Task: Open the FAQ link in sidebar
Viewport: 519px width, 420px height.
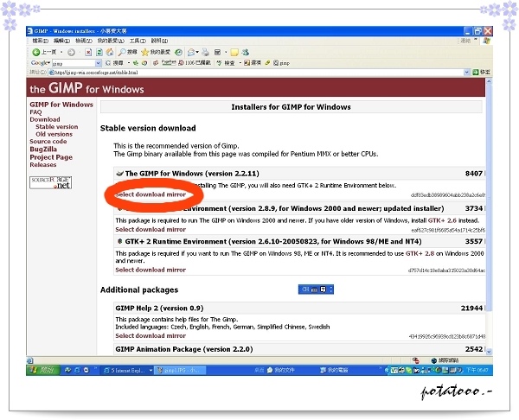Action: (x=35, y=112)
